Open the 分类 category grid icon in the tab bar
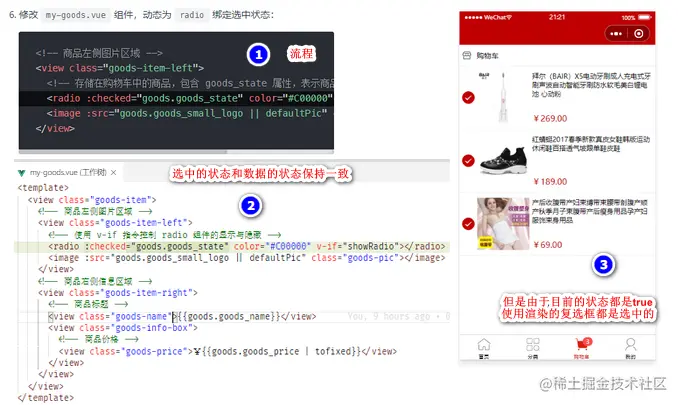This screenshot has width=680, height=405. pyautogui.click(x=533, y=345)
